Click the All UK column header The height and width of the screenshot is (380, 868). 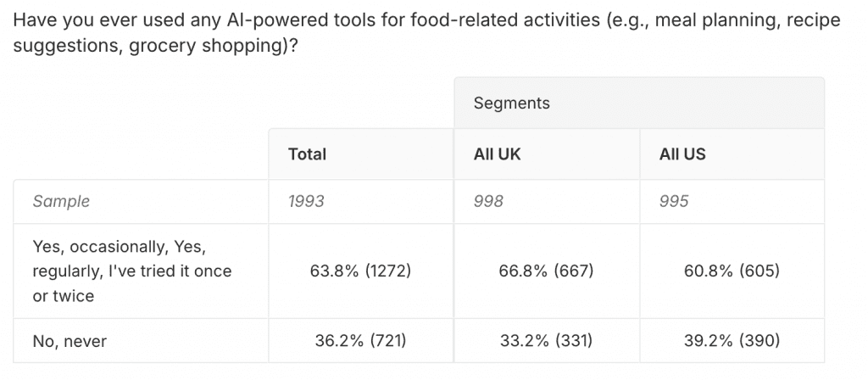(498, 154)
